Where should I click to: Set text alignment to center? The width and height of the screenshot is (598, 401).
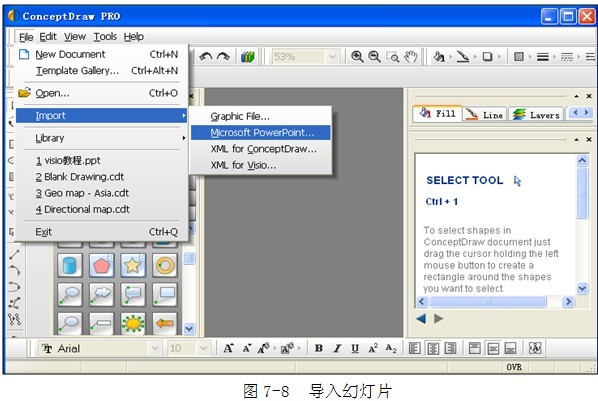point(433,348)
